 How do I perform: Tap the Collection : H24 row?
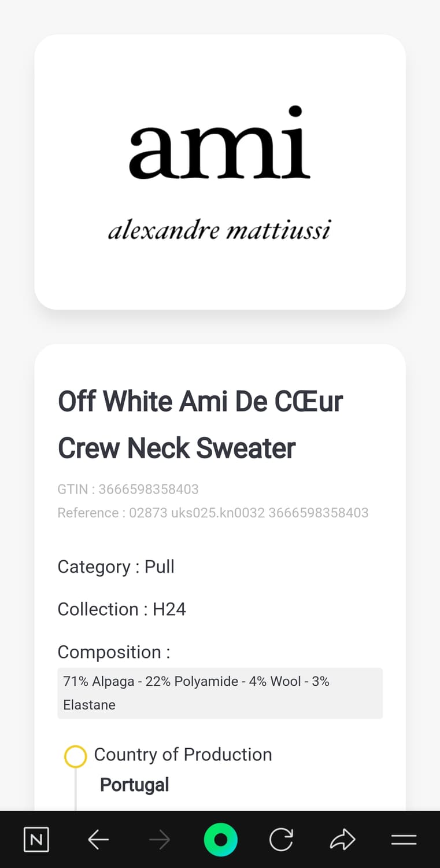pyautogui.click(x=121, y=609)
